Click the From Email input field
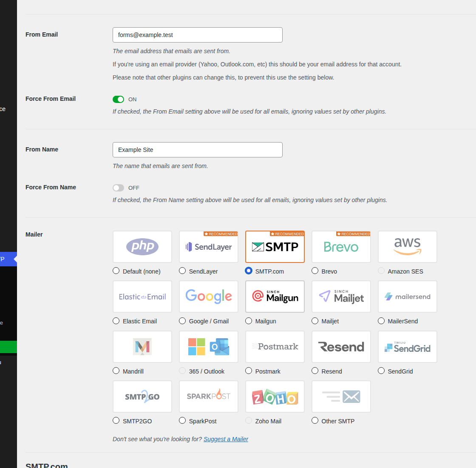 (197, 35)
